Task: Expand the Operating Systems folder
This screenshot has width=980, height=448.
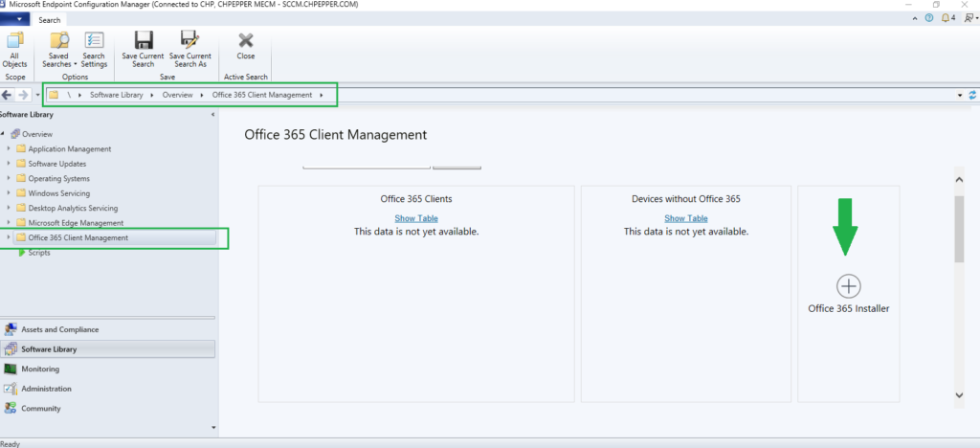Action: coord(8,179)
